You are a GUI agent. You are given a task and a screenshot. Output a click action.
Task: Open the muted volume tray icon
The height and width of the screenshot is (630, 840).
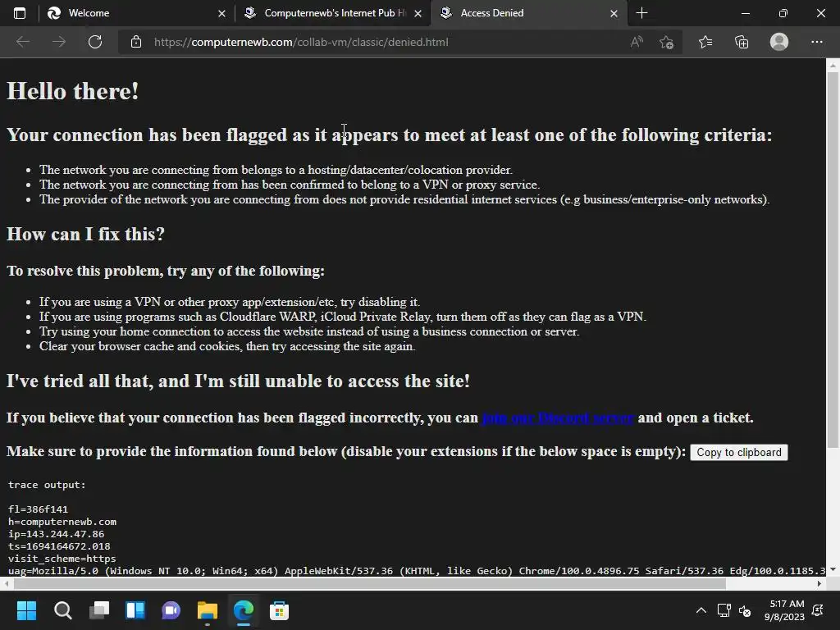pyautogui.click(x=745, y=610)
